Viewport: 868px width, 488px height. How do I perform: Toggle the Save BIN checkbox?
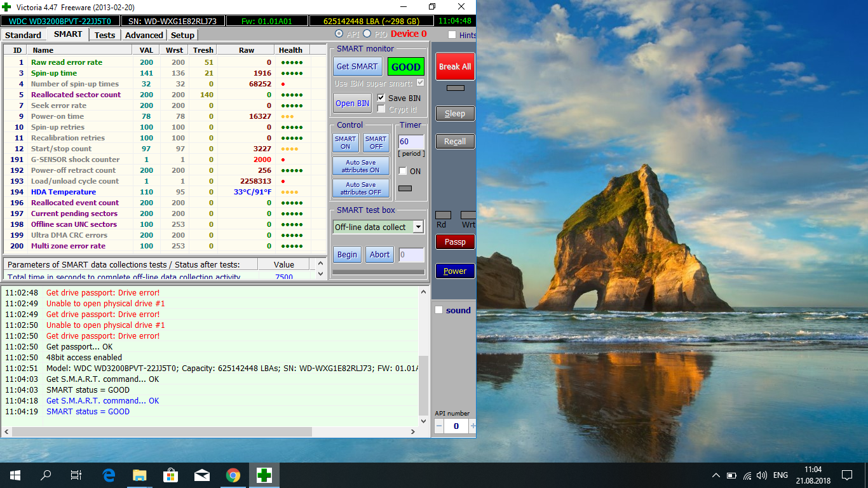click(x=381, y=98)
